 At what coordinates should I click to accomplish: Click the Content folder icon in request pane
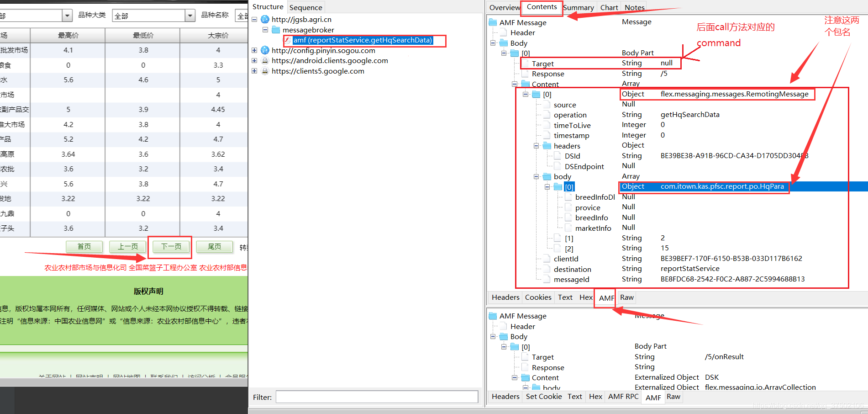pyautogui.click(x=526, y=84)
